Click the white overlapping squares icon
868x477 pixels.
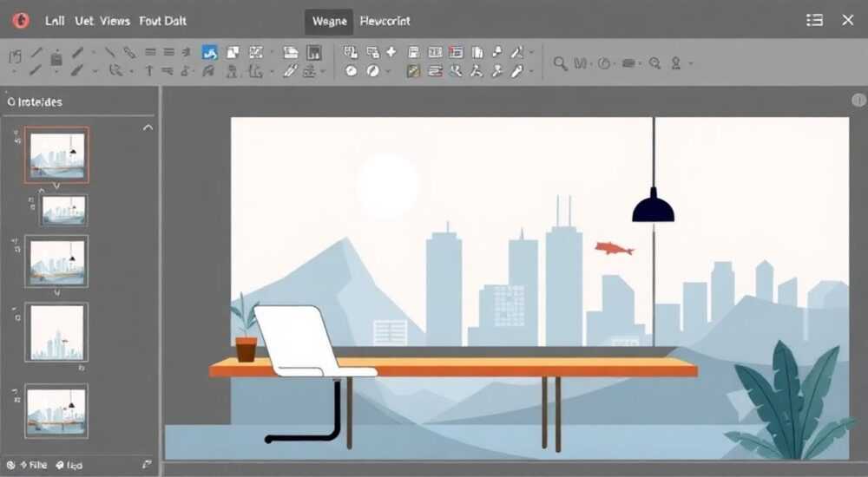pos(233,52)
